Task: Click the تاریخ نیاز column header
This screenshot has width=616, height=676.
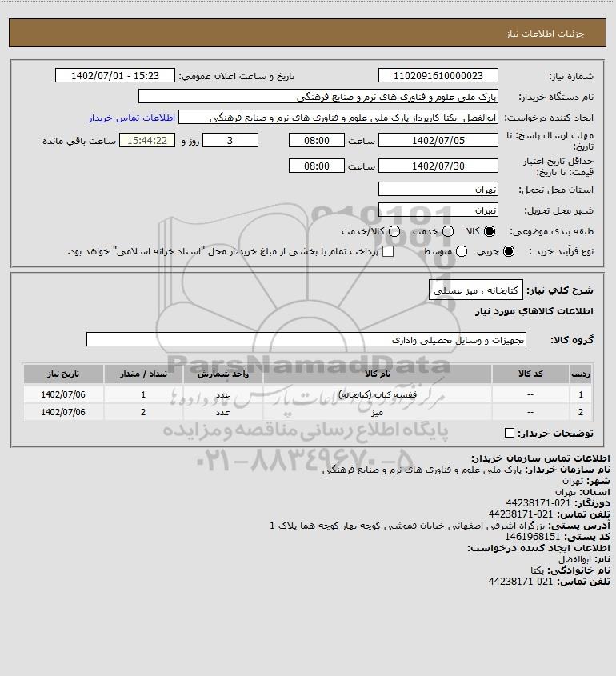Action: (x=63, y=374)
